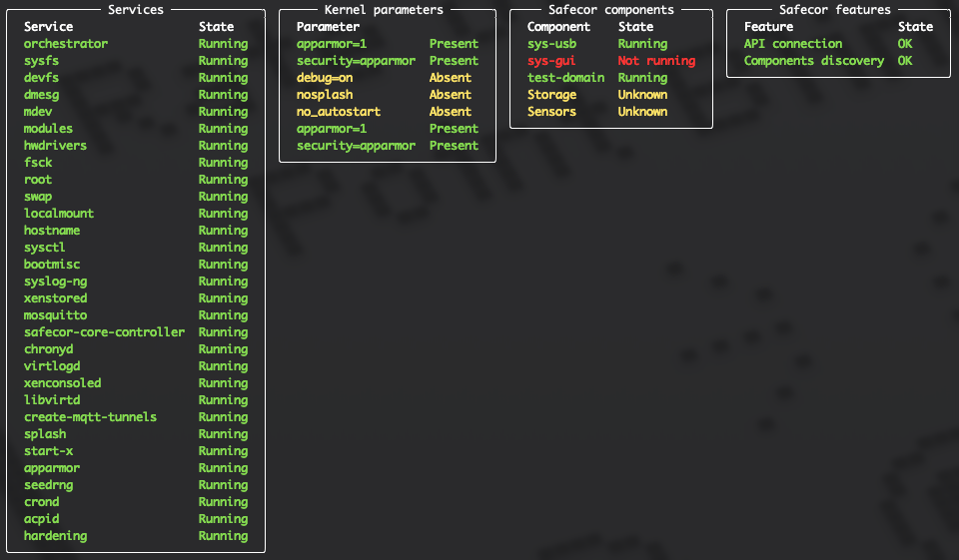
Task: Select the mosquitto service row
Action: coord(136,315)
